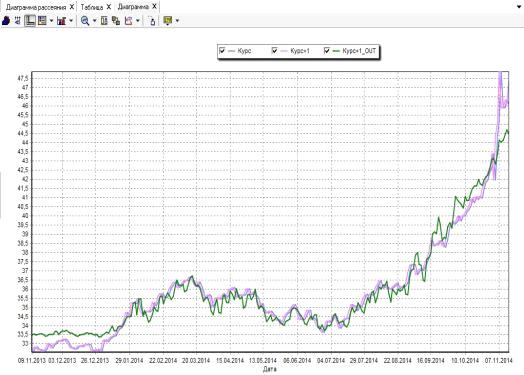Open dropdown arrow beside yellow-green icon
This screenshot has width=524, height=375.
point(177,21)
